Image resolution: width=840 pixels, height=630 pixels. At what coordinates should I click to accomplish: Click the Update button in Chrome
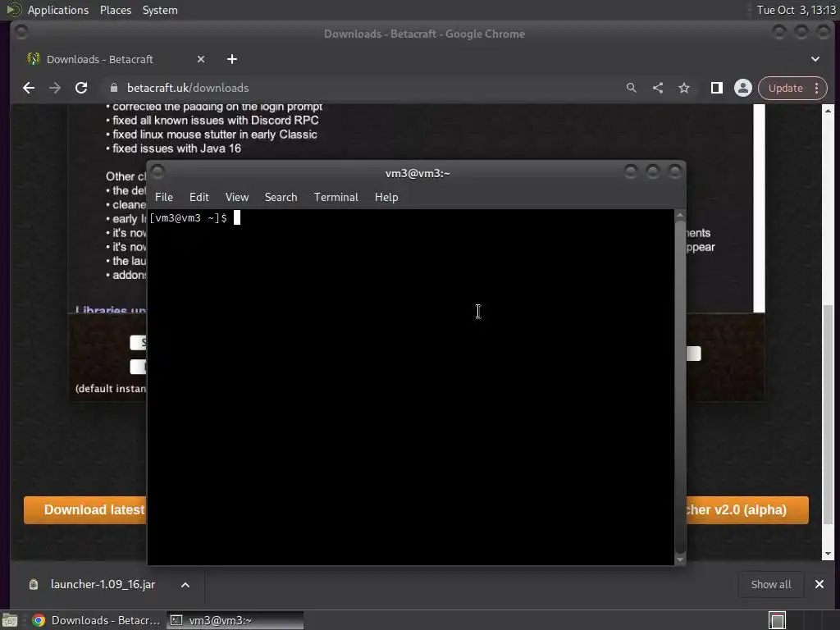point(785,88)
